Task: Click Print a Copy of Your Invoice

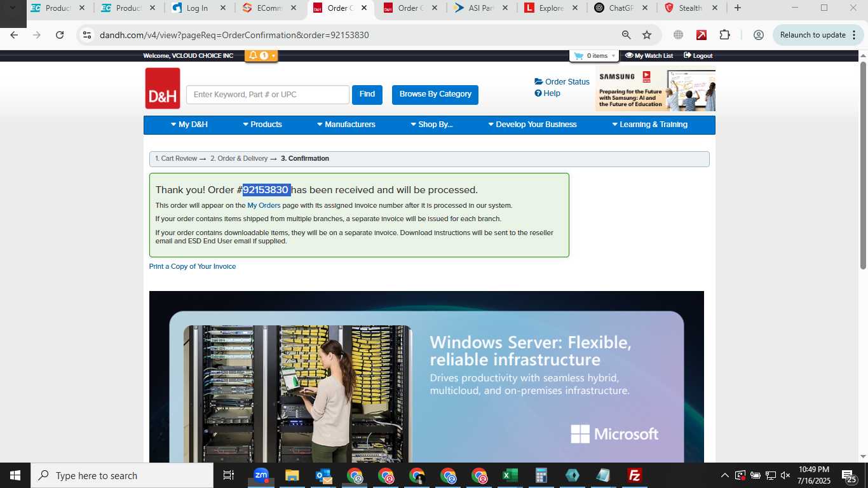Action: 193,266
